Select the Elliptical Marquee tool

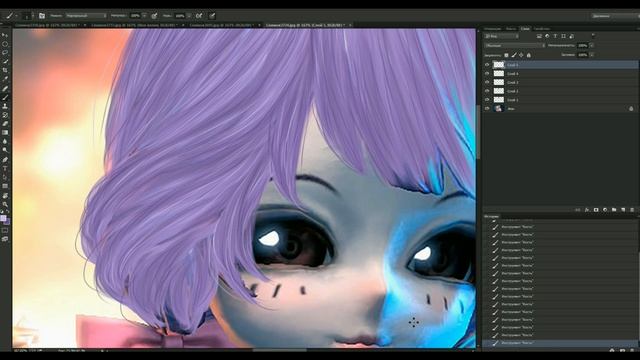tap(5, 44)
